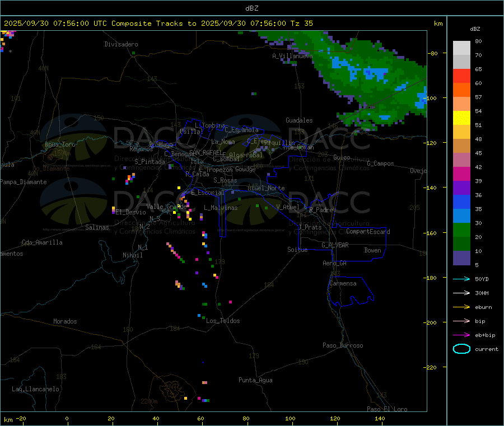Click the eburn yellow arrow legend icon

[461, 307]
